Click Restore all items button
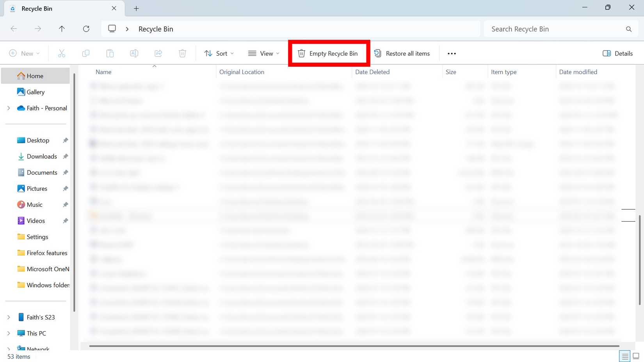Screen dimensions: 644x362 (x=402, y=53)
